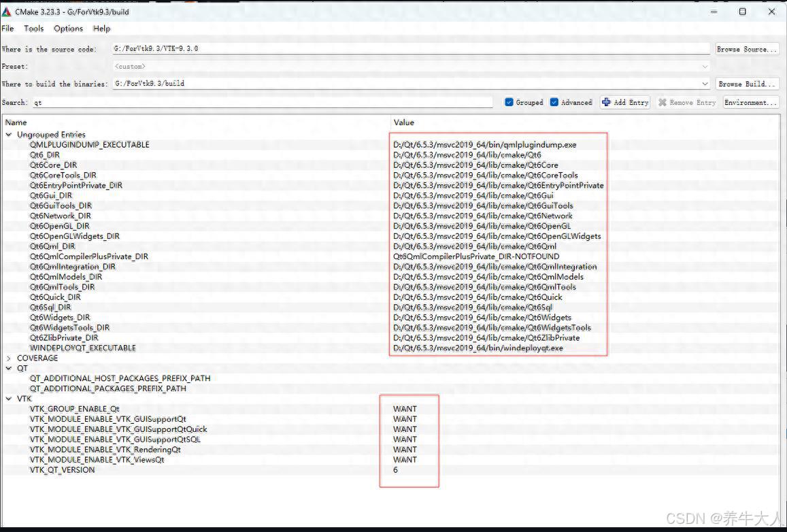
Task: Select the Qt6EntryPointPrivate_DIR entry
Action: pyautogui.click(x=76, y=185)
